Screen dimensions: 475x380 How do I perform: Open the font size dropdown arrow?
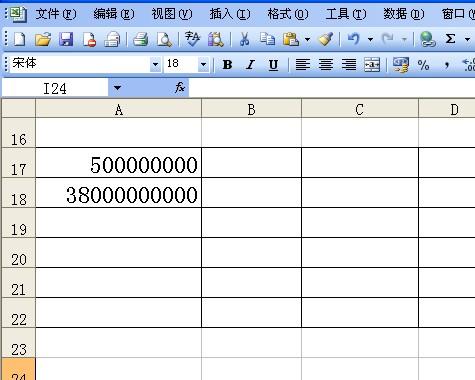203,64
